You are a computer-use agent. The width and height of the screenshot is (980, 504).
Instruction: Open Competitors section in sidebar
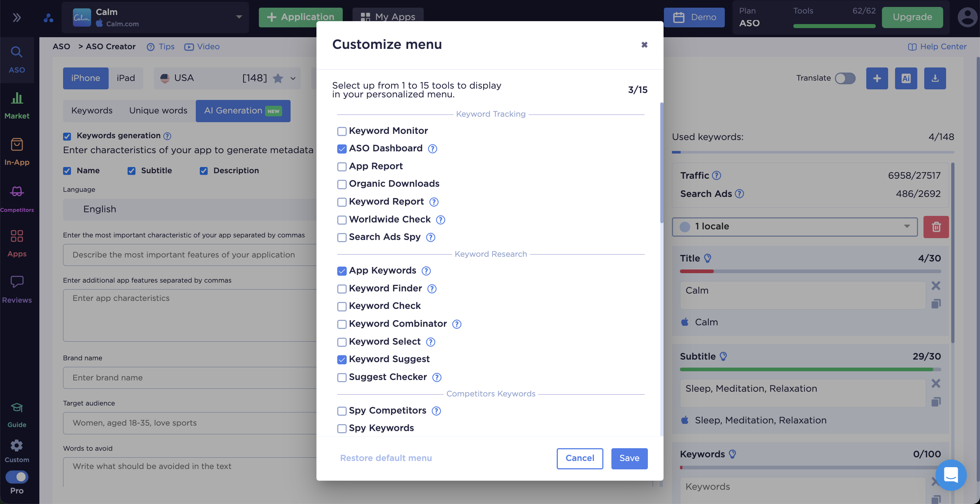17,199
